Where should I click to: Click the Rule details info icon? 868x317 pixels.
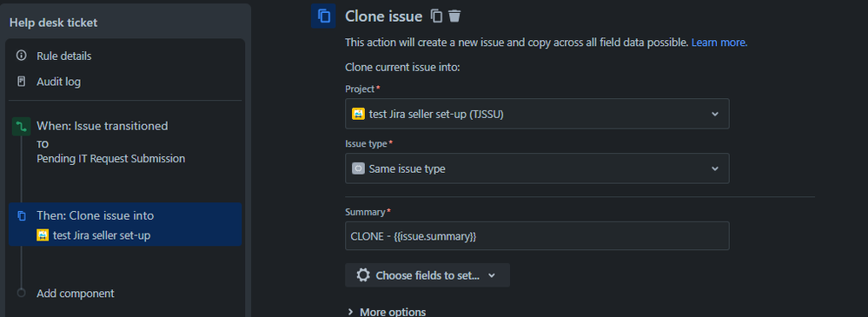(22, 56)
